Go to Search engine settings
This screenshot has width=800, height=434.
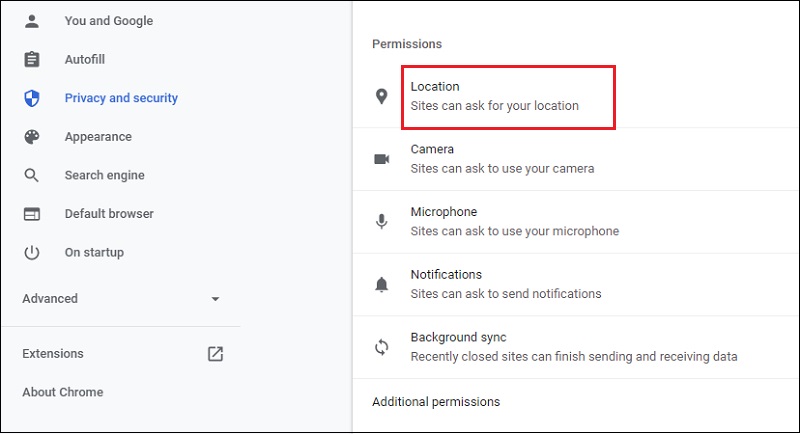click(104, 175)
